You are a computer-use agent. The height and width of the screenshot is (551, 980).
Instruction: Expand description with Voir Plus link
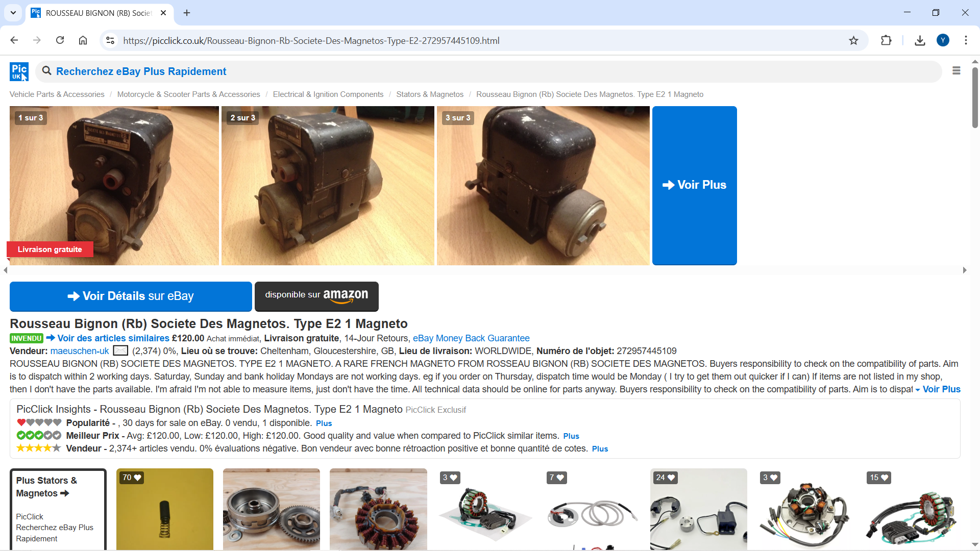941,389
